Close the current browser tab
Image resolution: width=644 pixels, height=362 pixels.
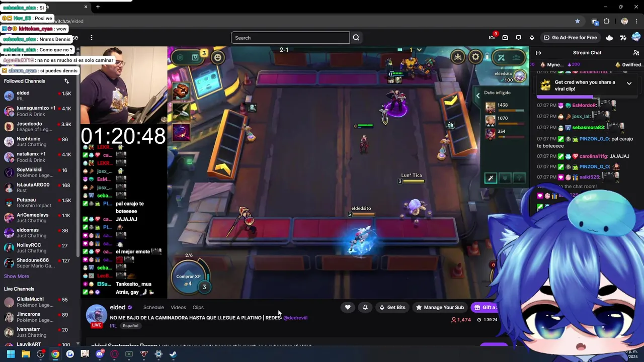click(86, 7)
